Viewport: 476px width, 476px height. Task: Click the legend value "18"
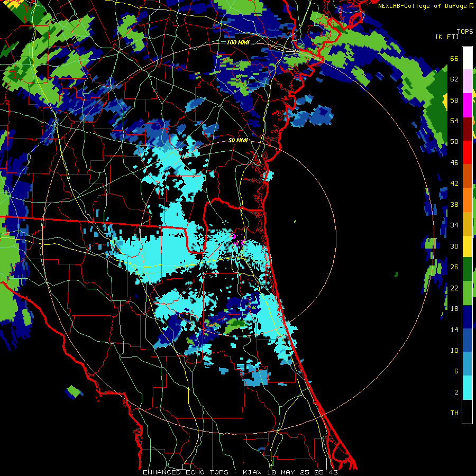point(454,309)
